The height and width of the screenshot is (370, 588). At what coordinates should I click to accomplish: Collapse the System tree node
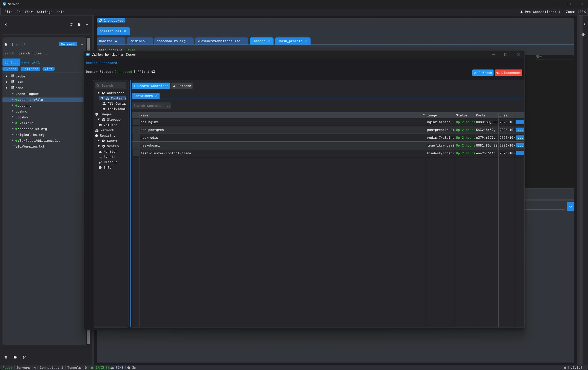pyautogui.click(x=99, y=146)
